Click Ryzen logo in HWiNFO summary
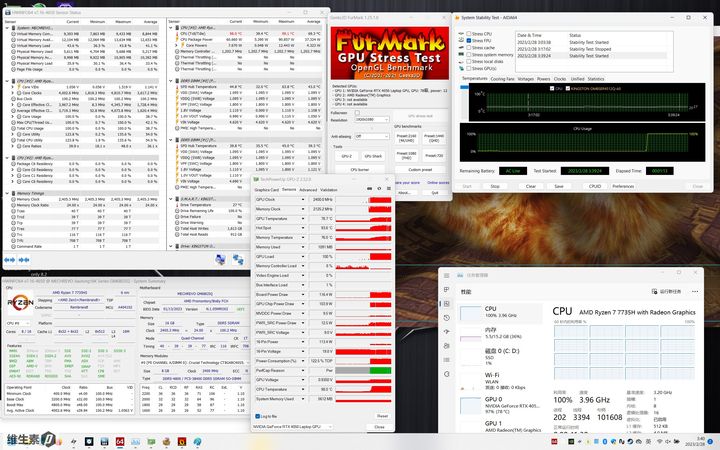The image size is (720, 450). [20, 303]
